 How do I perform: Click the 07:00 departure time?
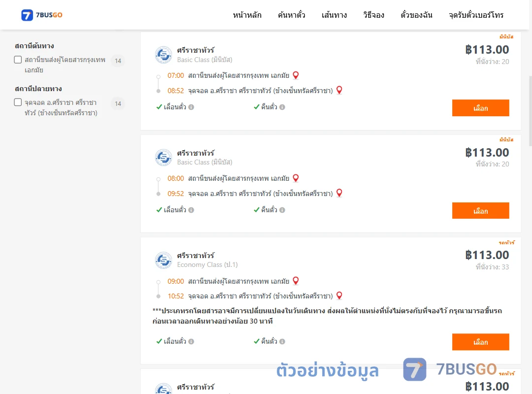(x=176, y=75)
